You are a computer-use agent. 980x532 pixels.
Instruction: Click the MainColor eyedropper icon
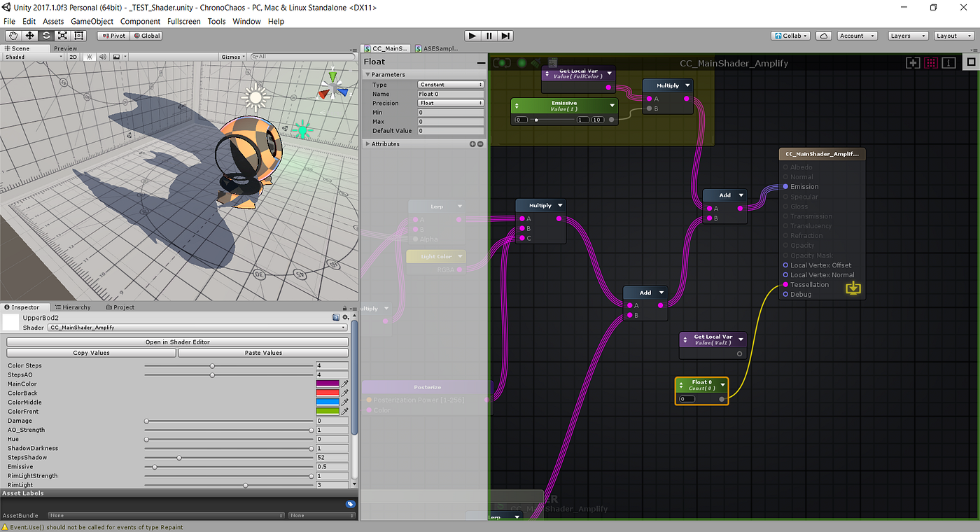[345, 384]
